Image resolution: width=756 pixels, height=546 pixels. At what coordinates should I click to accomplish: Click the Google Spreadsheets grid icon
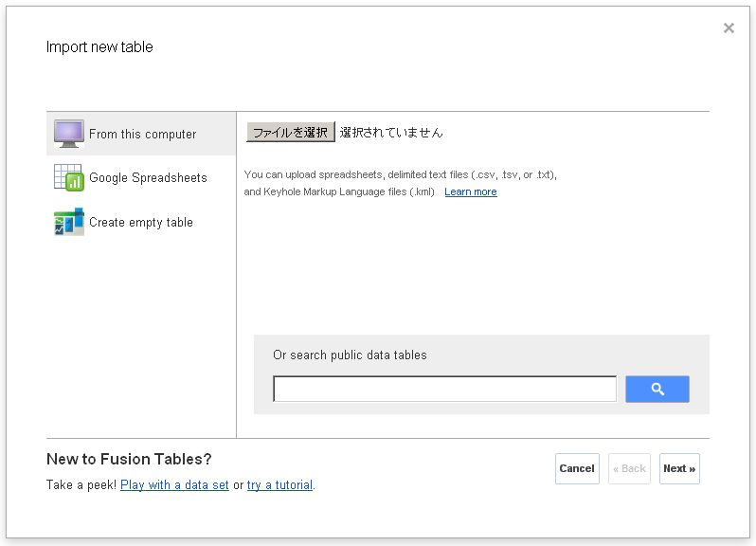pyautogui.click(x=69, y=177)
